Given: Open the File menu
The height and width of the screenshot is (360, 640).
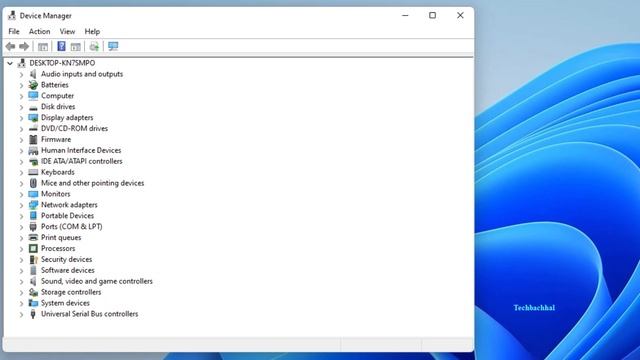Looking at the screenshot, I should [x=14, y=31].
